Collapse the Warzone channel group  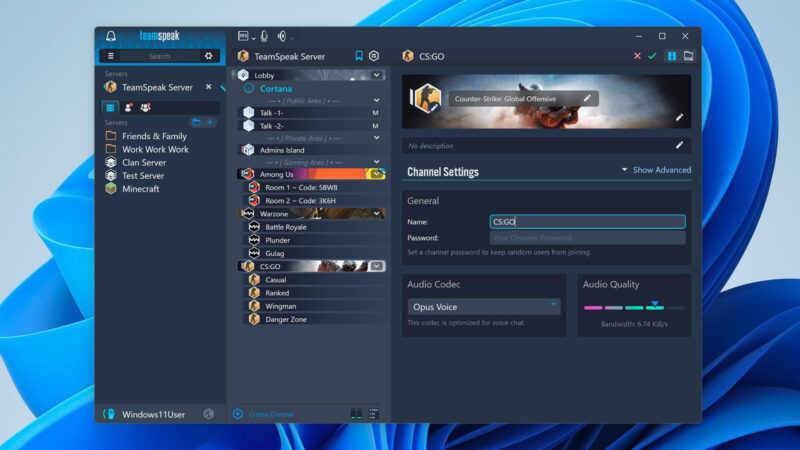click(377, 213)
